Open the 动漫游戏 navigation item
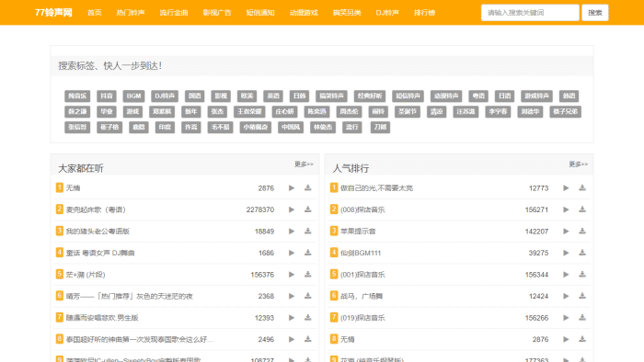This screenshot has width=644, height=362. (304, 13)
